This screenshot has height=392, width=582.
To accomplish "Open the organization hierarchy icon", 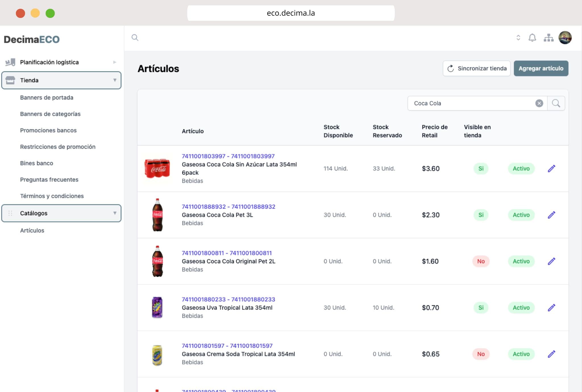I will point(548,38).
